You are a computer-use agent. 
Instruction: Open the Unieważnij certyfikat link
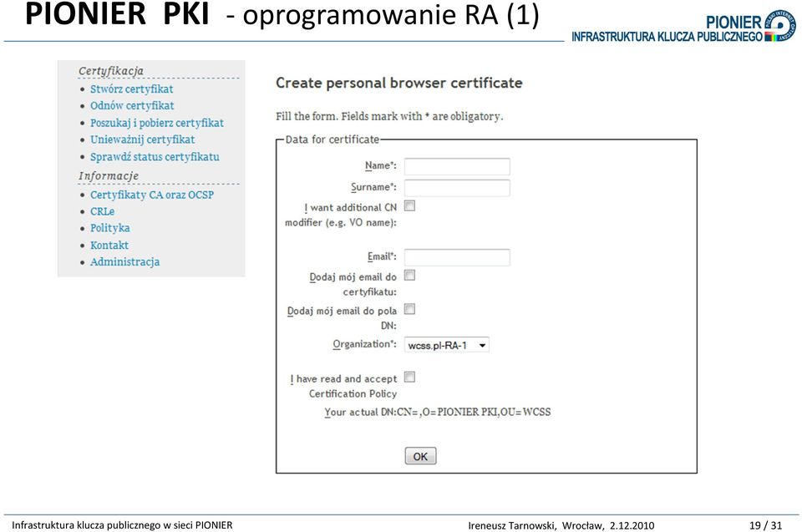pos(142,139)
